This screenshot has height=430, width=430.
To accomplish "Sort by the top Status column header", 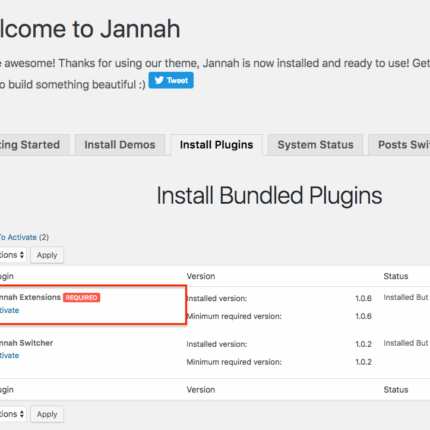I will tap(396, 276).
